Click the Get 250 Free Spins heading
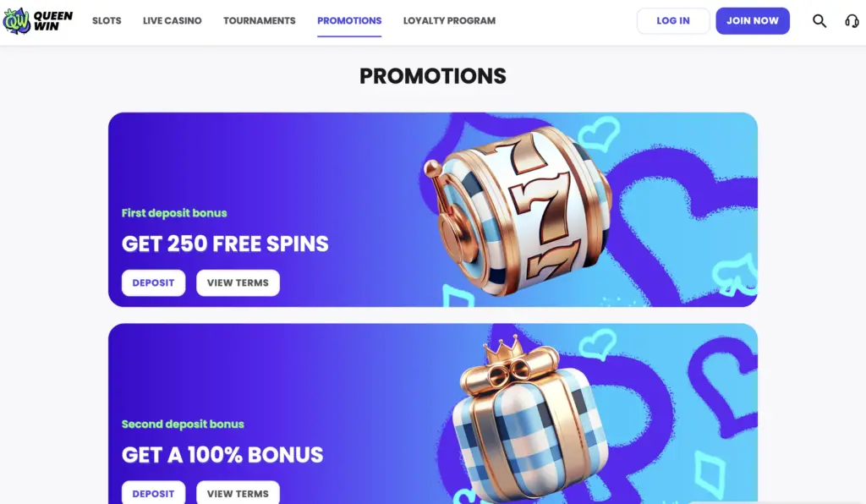The width and height of the screenshot is (866, 504). [225, 244]
